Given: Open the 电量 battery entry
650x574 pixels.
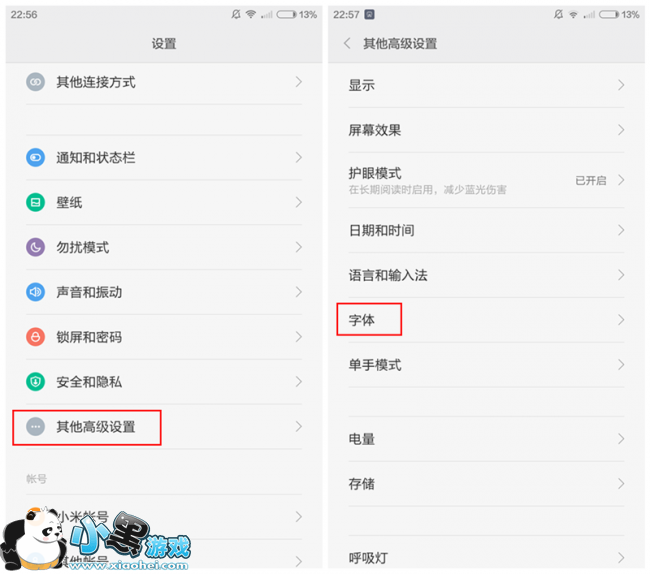Looking at the screenshot, I should point(486,439).
